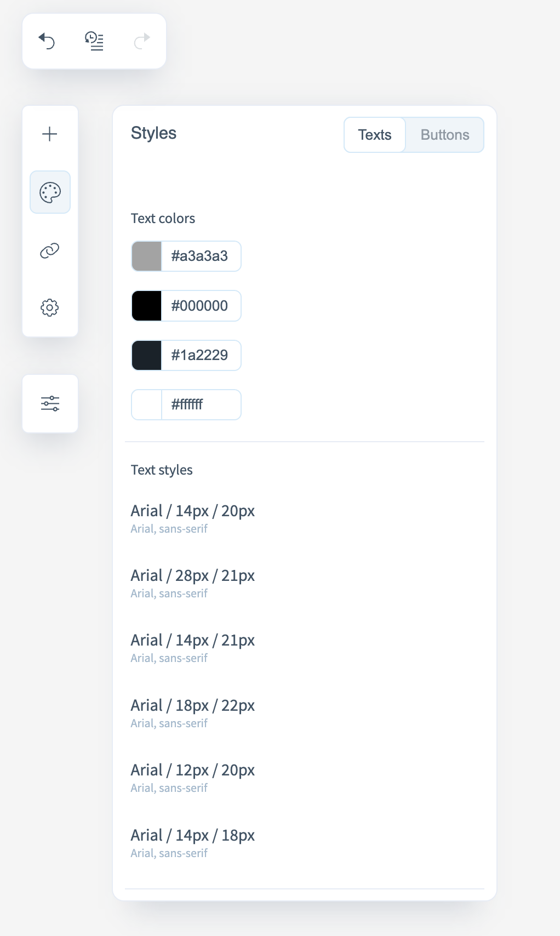Viewport: 560px width, 936px height.
Task: Open the styles palette icon
Action: click(50, 192)
